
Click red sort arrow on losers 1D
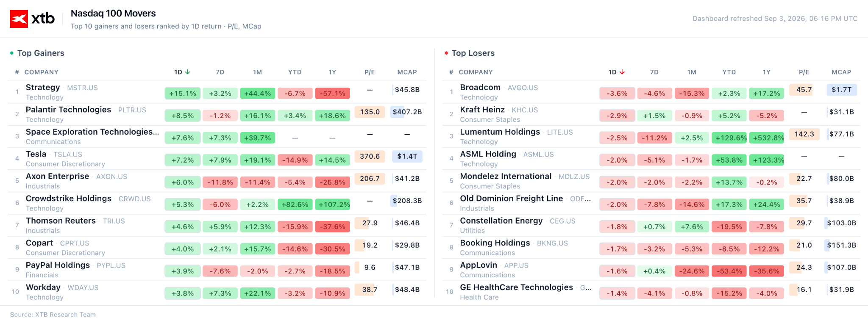622,72
